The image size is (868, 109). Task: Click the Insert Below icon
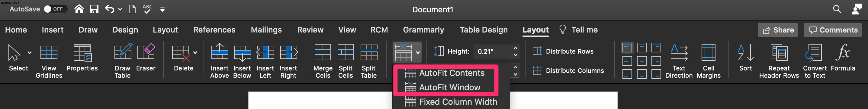point(242,61)
